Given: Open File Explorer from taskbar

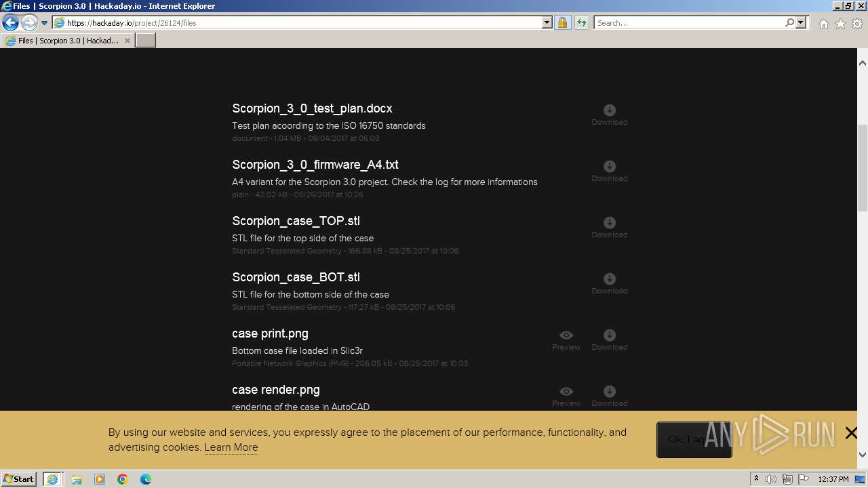Looking at the screenshot, I should (x=77, y=479).
